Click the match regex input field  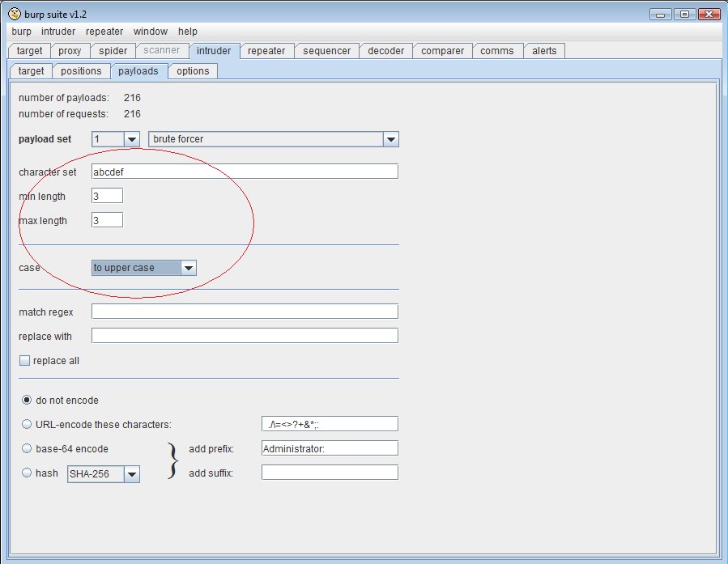(x=245, y=312)
